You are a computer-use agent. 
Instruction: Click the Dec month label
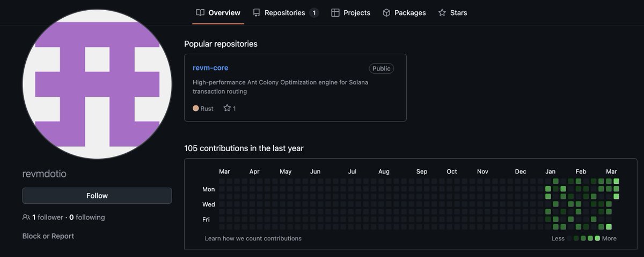(x=521, y=172)
